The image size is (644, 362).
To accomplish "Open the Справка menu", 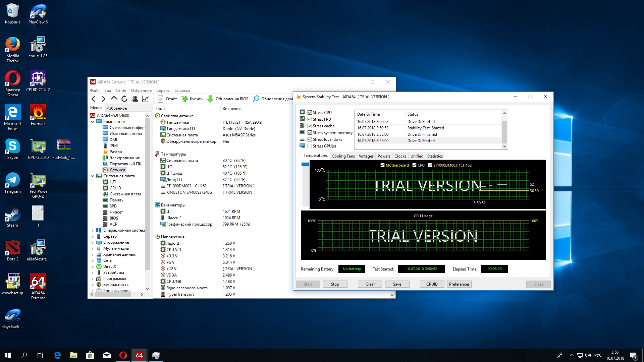I will [x=182, y=90].
